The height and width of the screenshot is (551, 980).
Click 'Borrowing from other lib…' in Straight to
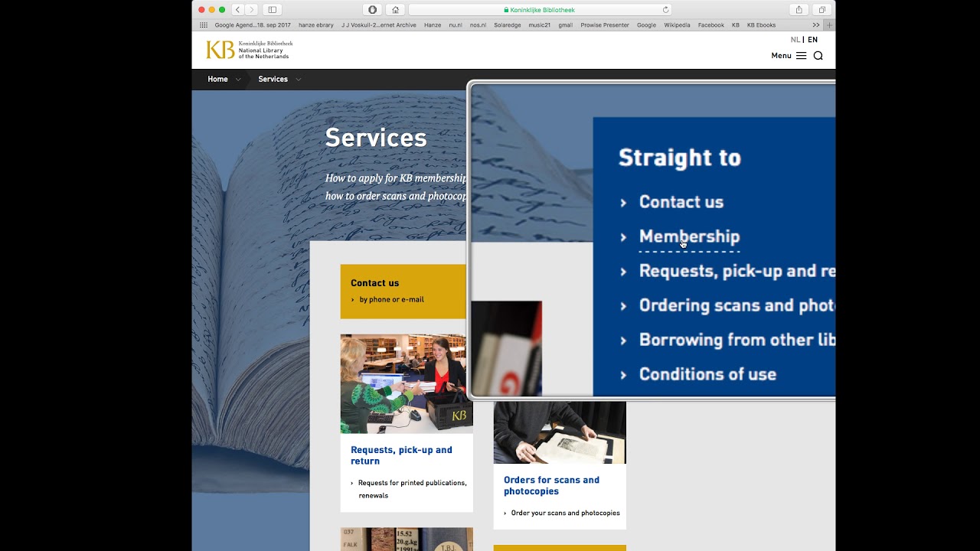pos(737,340)
